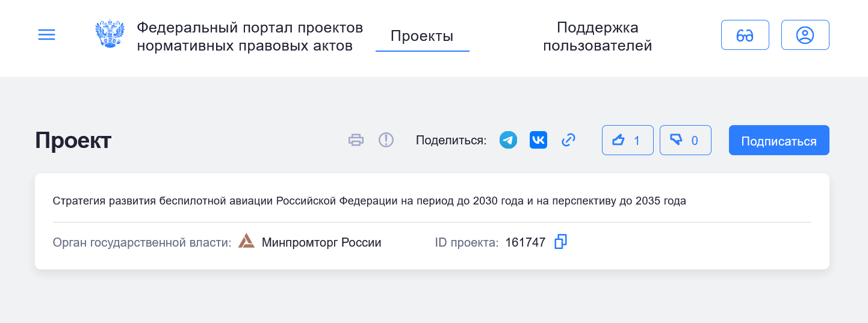Image resolution: width=868 pixels, height=323 pixels.
Task: Print the project page
Action: [x=356, y=140]
